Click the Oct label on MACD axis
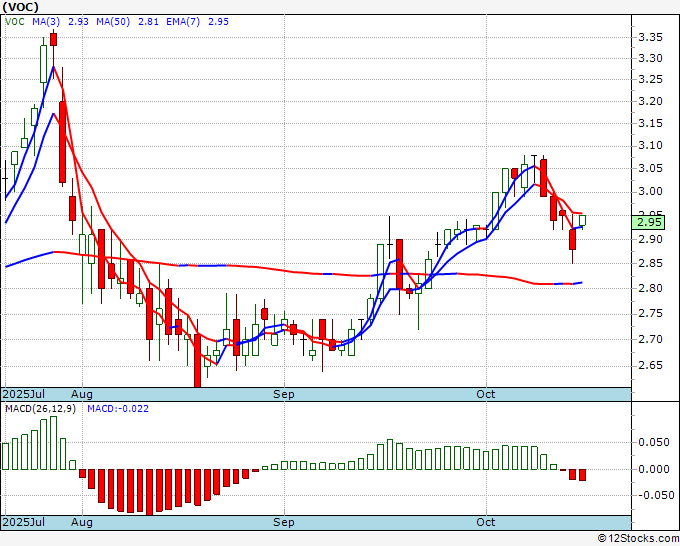 486,522
